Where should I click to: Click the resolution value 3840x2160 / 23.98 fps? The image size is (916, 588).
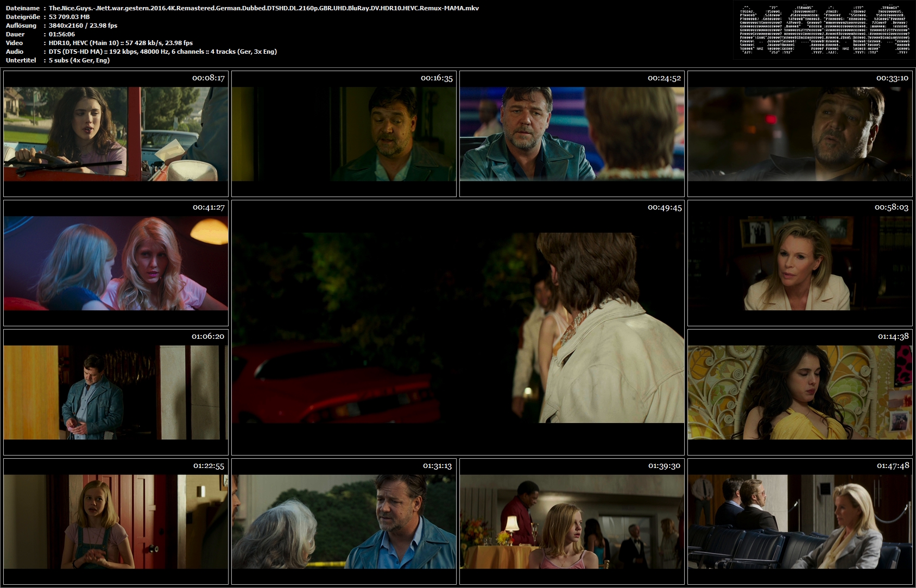pyautogui.click(x=83, y=26)
